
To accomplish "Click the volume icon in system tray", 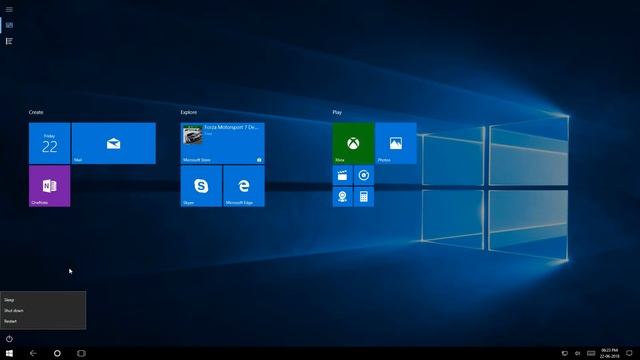I will pyautogui.click(x=577, y=353).
